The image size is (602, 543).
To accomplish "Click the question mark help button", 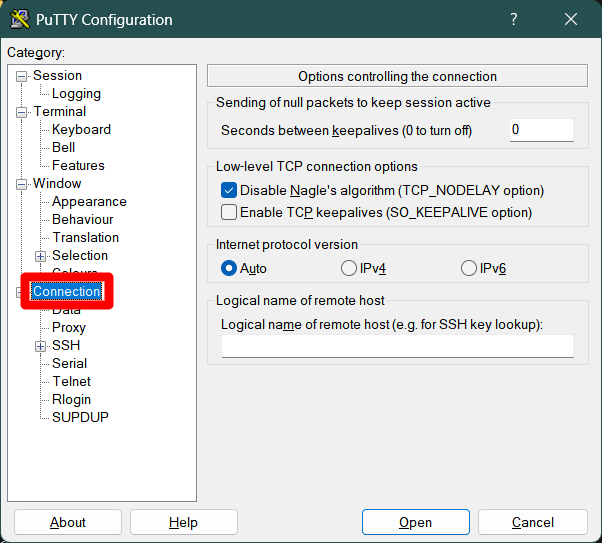I will (x=513, y=19).
